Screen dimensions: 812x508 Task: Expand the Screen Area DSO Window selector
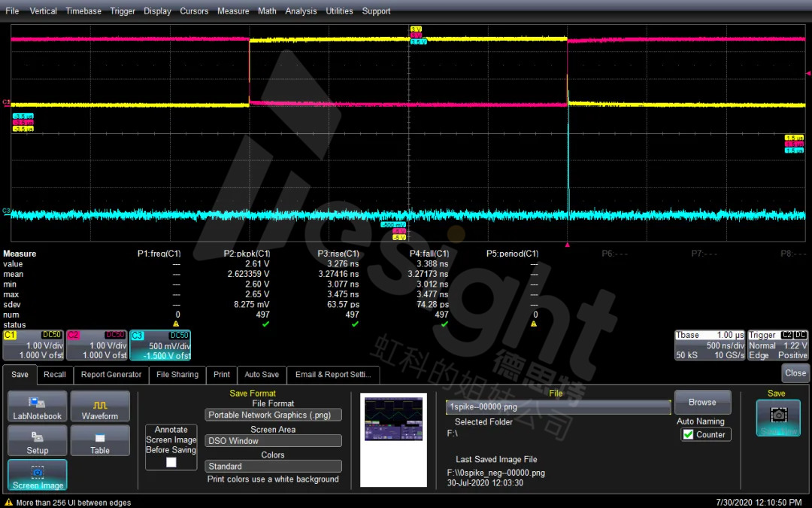click(274, 440)
